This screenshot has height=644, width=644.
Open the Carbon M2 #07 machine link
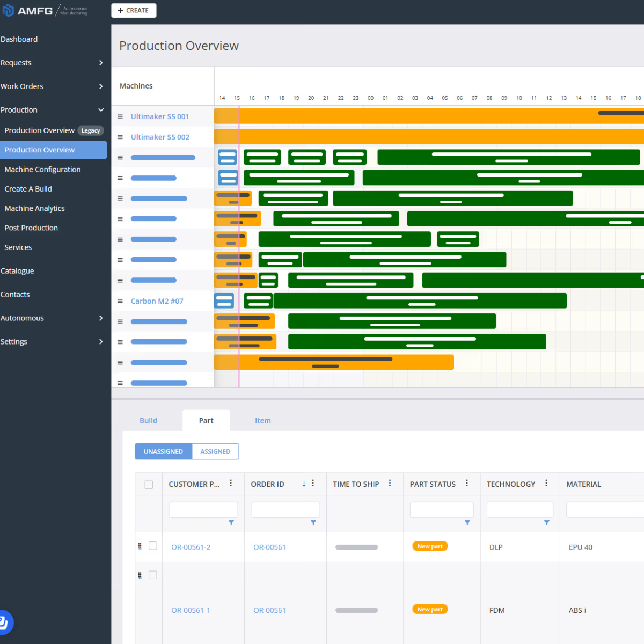[157, 301]
